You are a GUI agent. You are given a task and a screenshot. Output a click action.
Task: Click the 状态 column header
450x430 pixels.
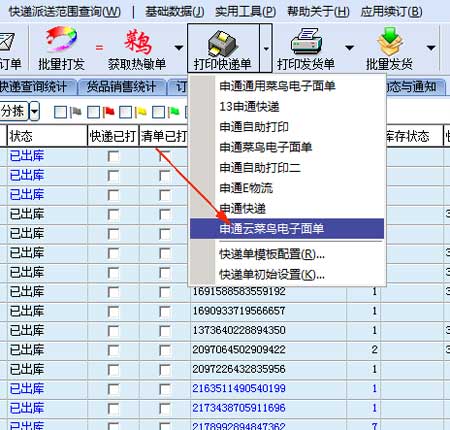pos(47,136)
